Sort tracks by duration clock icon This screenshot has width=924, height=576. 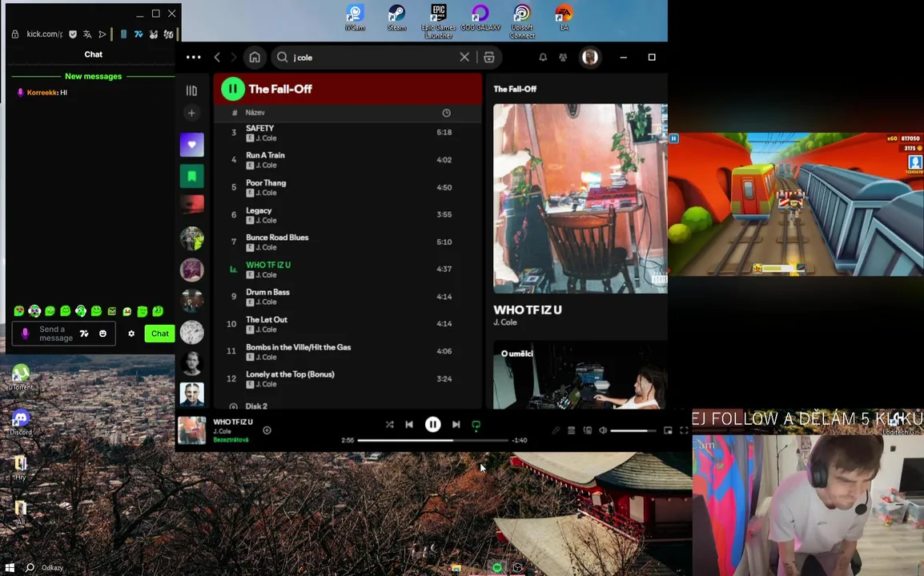click(446, 113)
